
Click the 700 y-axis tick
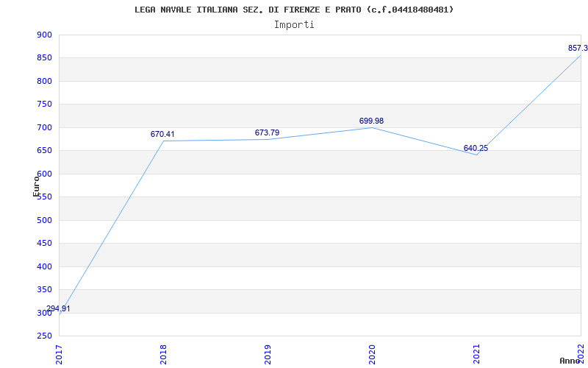(x=44, y=127)
